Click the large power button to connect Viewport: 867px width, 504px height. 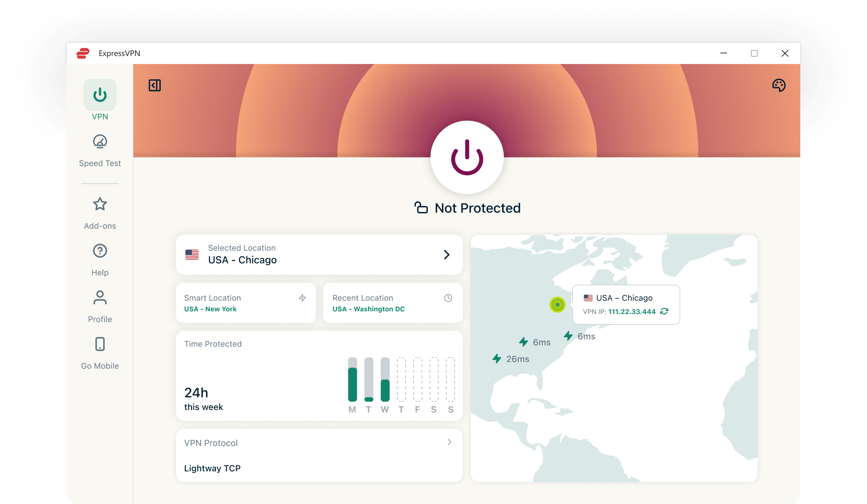pos(467,158)
